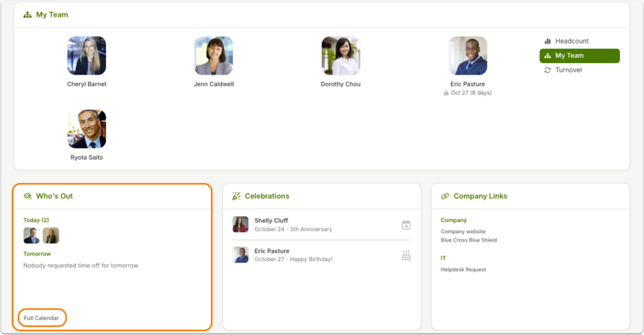Click the My Team header org icon

coord(28,15)
